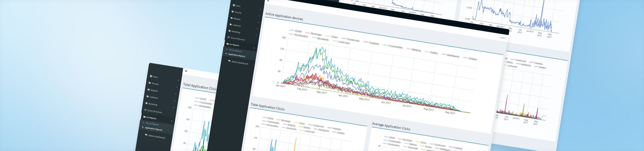Click arrow icon beside Application Reports, front window
The width and height of the screenshot is (644, 151).
point(226,54)
